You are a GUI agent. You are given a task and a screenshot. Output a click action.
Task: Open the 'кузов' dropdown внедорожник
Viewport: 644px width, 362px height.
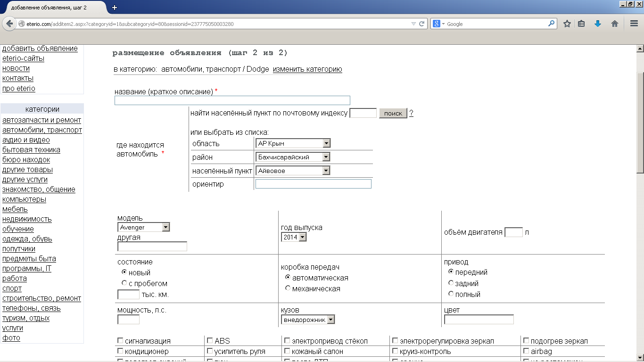click(308, 320)
